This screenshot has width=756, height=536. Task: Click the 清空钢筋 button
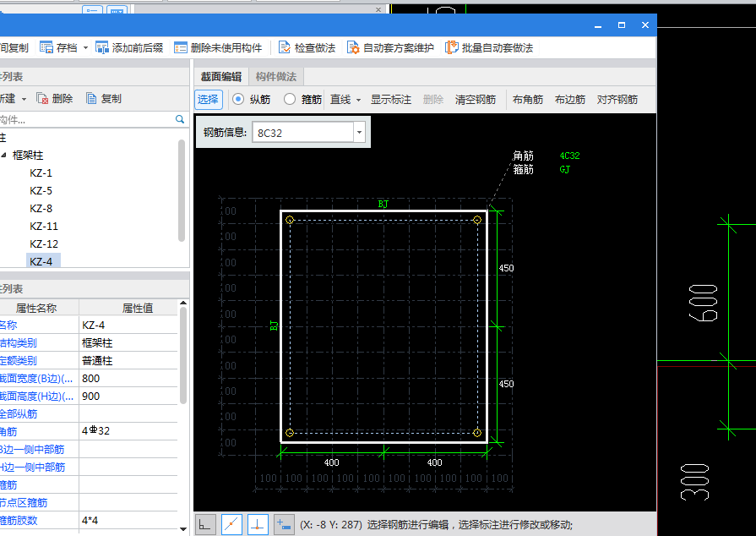pyautogui.click(x=476, y=99)
